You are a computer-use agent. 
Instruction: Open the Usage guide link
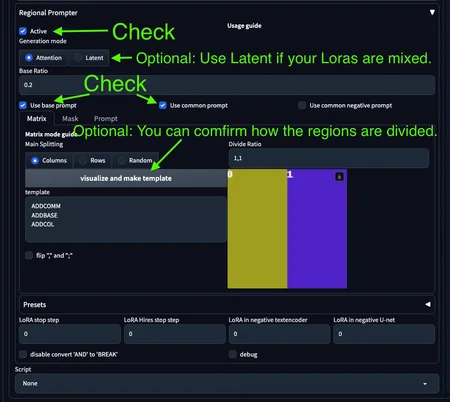click(x=244, y=26)
